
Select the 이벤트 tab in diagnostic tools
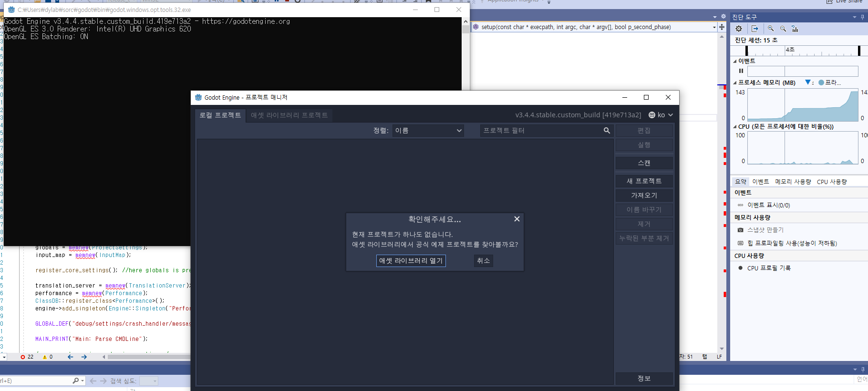tap(761, 182)
